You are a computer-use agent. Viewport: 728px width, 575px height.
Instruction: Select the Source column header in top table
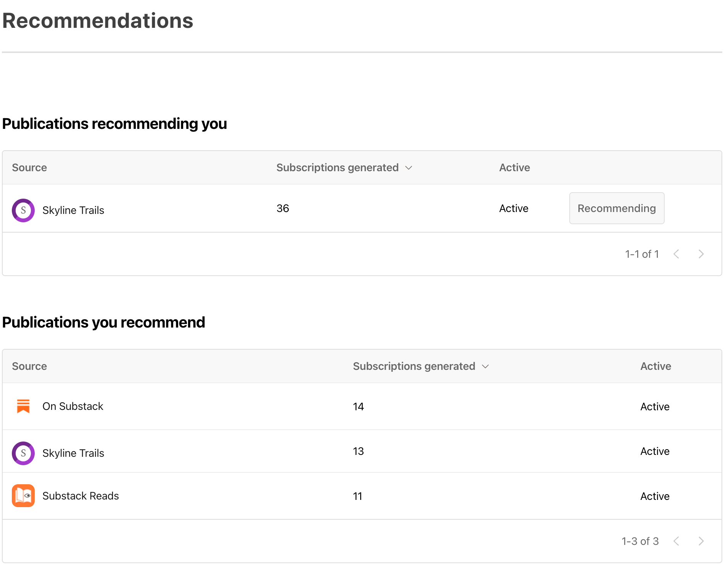click(x=29, y=167)
